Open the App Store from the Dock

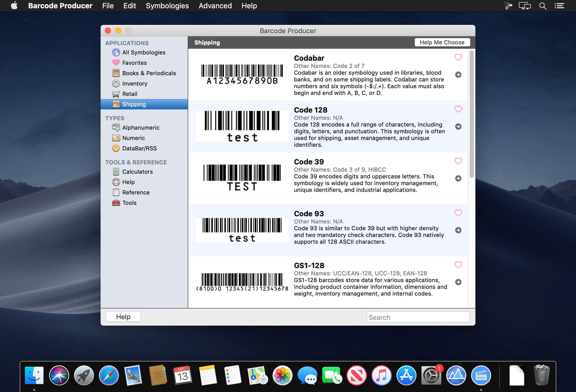406,375
